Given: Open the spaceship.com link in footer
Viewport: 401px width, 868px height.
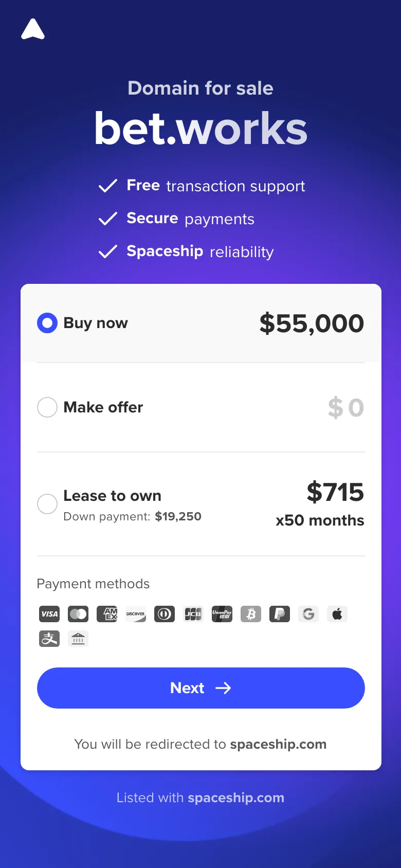Looking at the screenshot, I should click(x=236, y=798).
